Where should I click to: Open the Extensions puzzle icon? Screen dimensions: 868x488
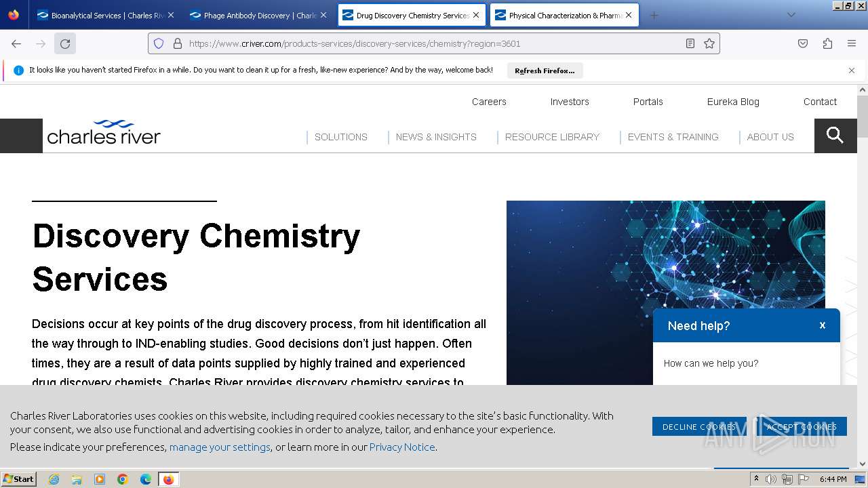(827, 43)
